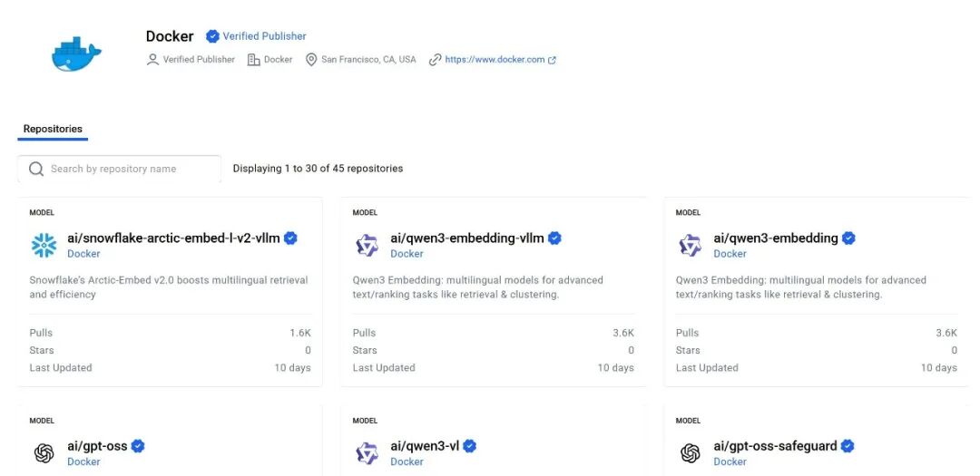Screen dimensions: 980x476
Task: Click 1.6K pulls value on snowflake card
Action: [x=300, y=333]
